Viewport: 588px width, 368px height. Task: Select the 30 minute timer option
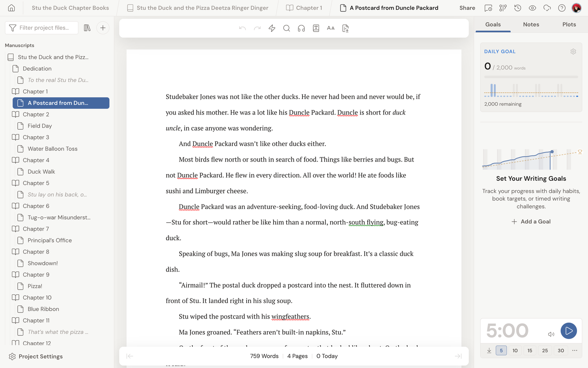pyautogui.click(x=561, y=350)
